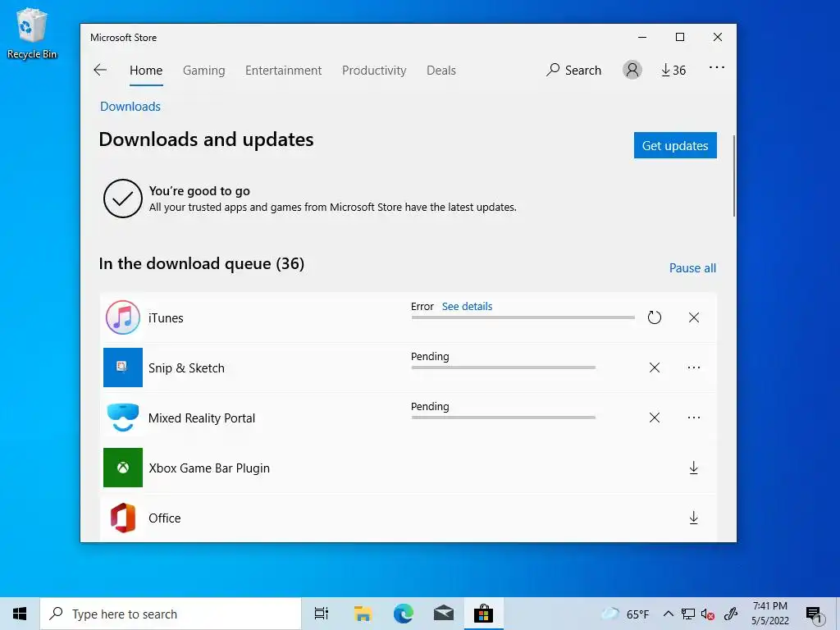Open the Entertainment tab
The image size is (840, 630).
click(283, 71)
